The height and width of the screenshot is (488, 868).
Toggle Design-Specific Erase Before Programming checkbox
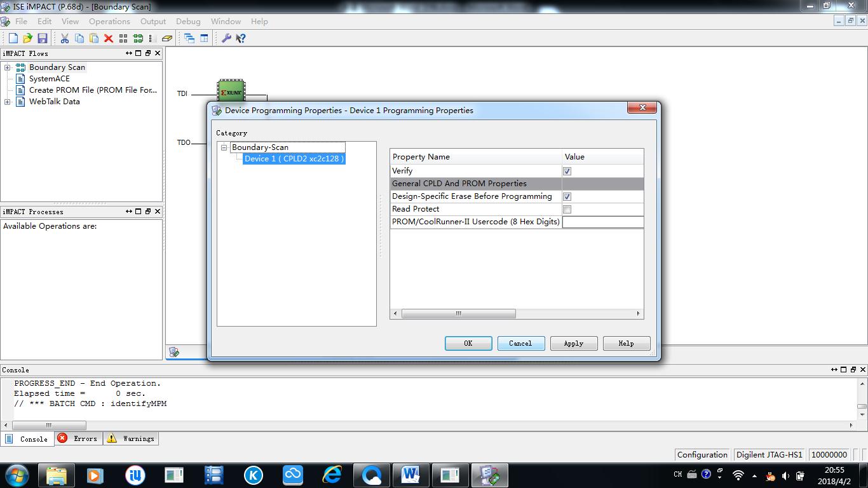coord(567,196)
